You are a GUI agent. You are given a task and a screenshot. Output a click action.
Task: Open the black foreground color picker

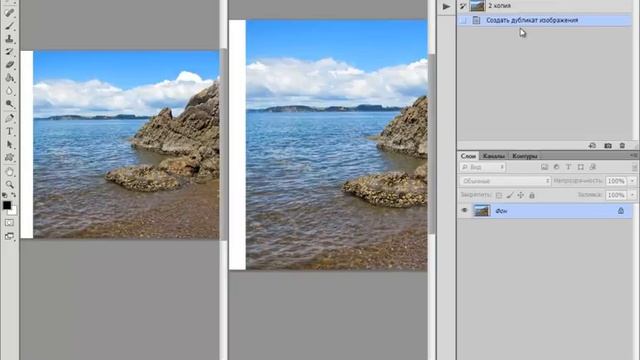7,205
